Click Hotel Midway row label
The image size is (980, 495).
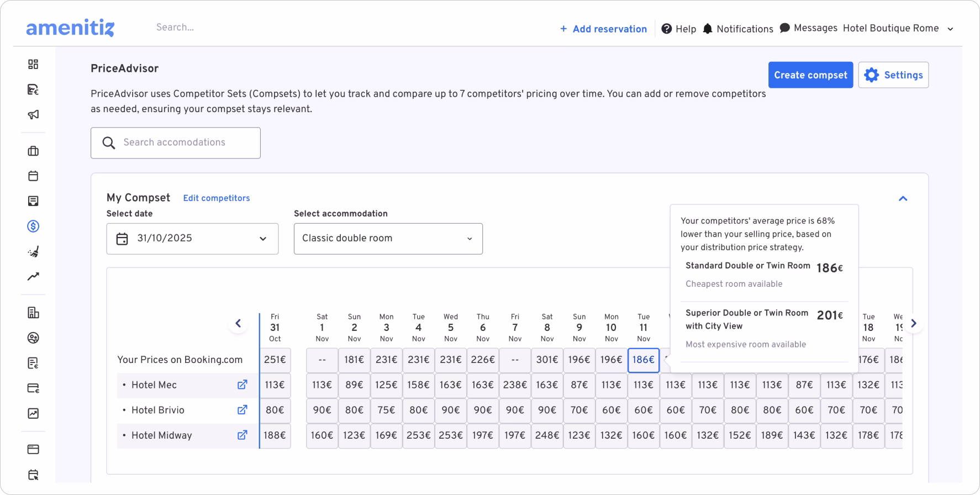[161, 435]
